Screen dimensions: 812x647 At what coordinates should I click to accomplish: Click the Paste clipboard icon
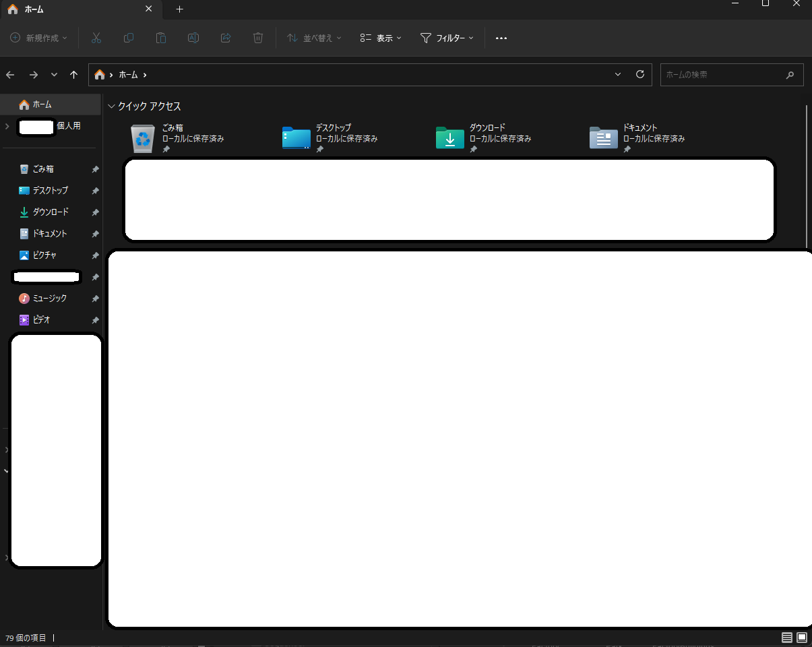click(x=161, y=38)
